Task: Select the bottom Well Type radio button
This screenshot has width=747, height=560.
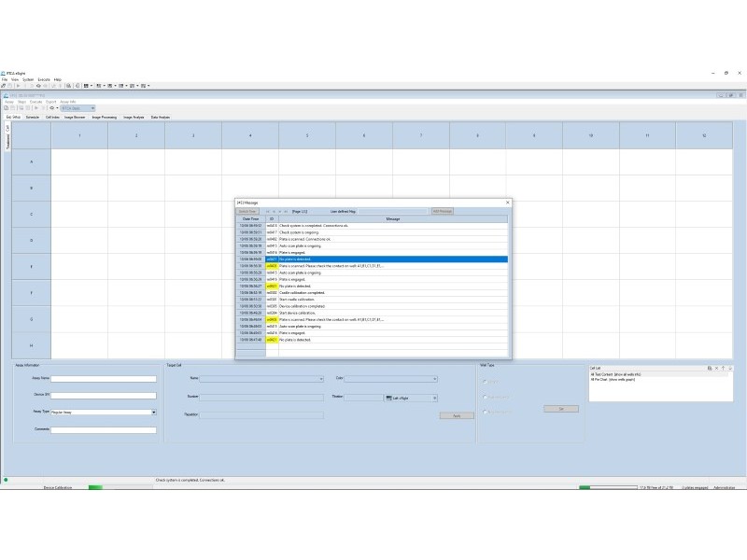Action: pos(485,412)
